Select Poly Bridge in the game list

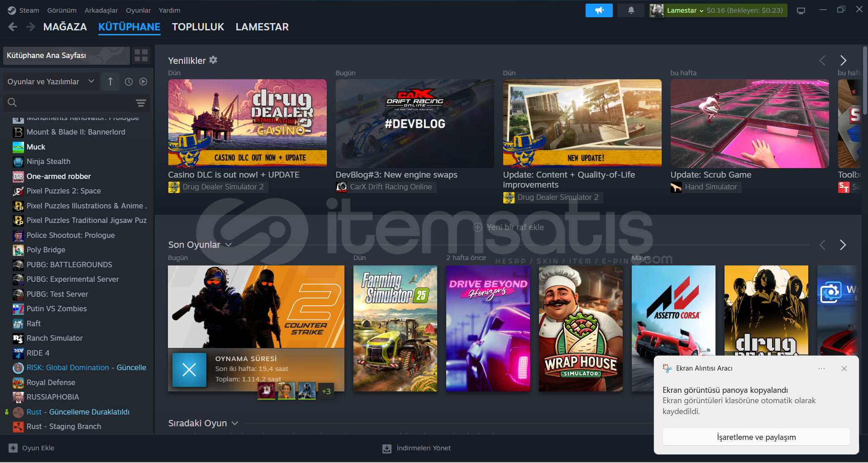tap(46, 250)
